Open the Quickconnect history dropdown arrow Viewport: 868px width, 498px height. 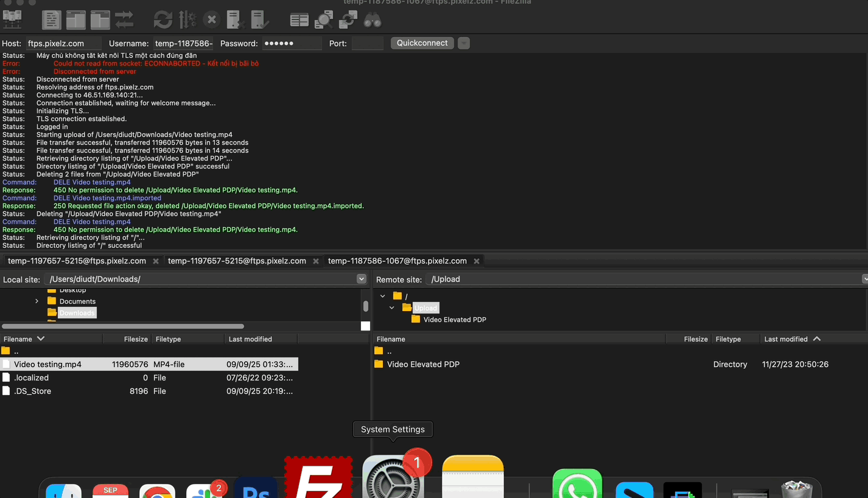464,43
